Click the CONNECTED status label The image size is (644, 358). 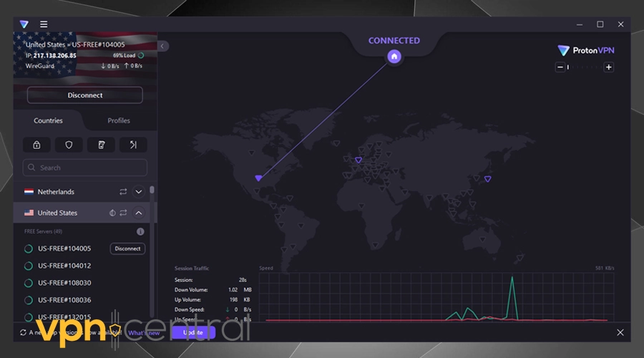click(x=394, y=41)
